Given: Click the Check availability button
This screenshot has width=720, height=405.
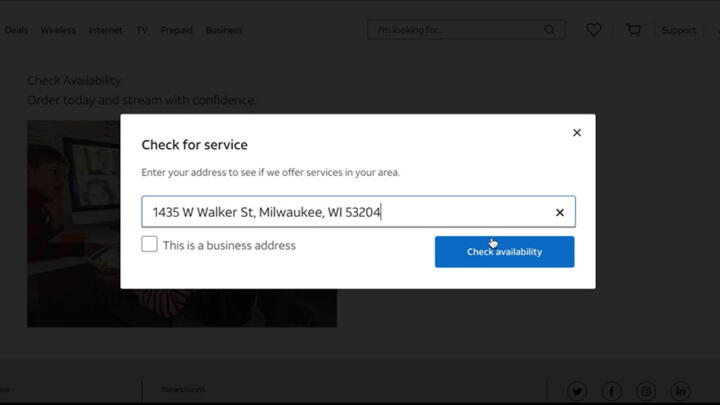Looking at the screenshot, I should pos(504,252).
